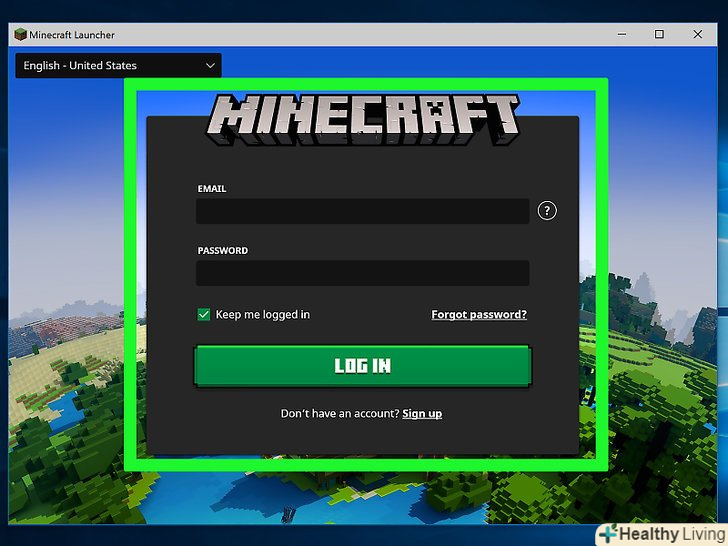Viewport: 728px width, 546px height.
Task: Open the Forgot password? link
Action: (x=479, y=315)
